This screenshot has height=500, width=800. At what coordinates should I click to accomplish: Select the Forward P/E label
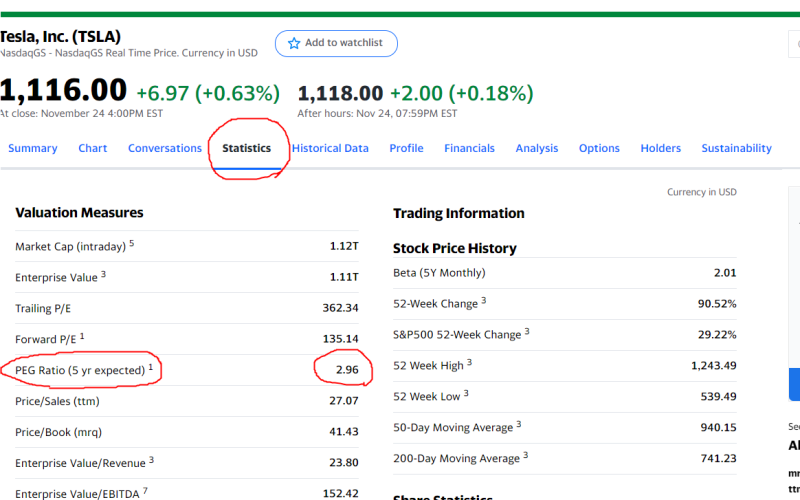coord(45,339)
